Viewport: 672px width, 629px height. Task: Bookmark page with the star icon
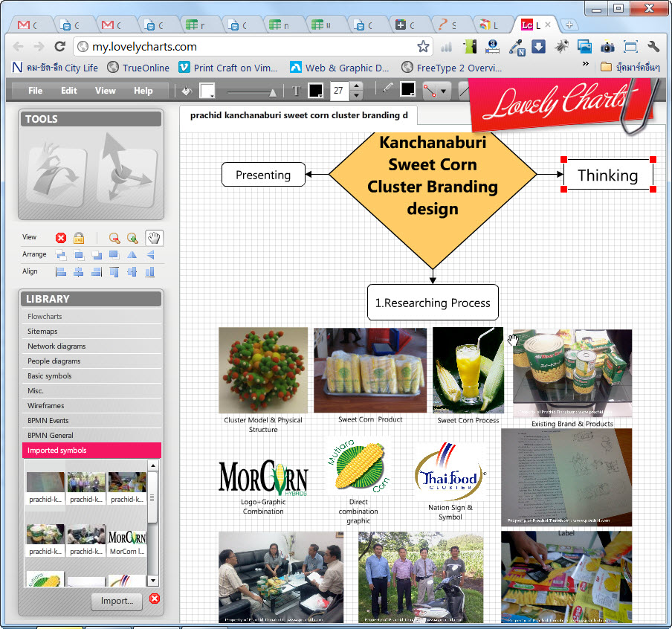pos(423,46)
